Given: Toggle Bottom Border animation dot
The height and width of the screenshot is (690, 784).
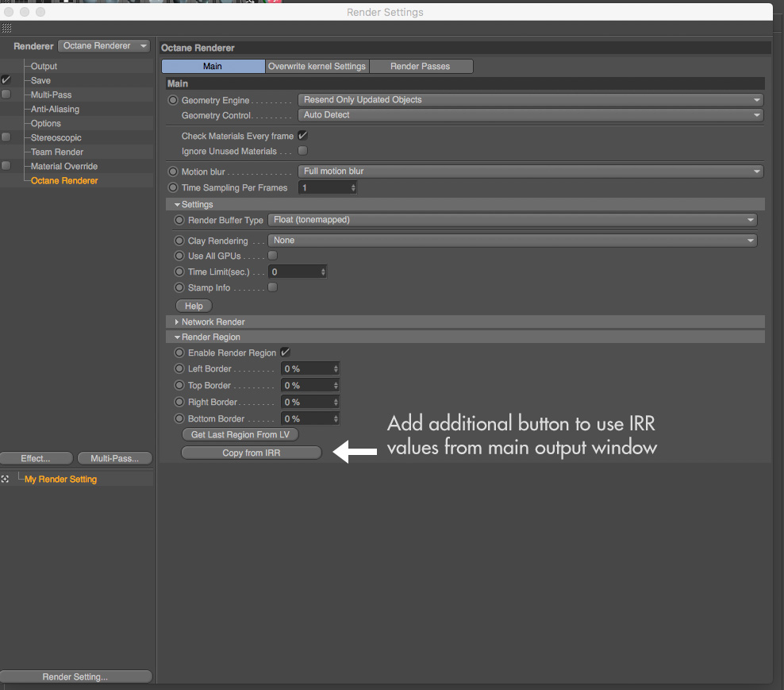Looking at the screenshot, I should tap(179, 418).
